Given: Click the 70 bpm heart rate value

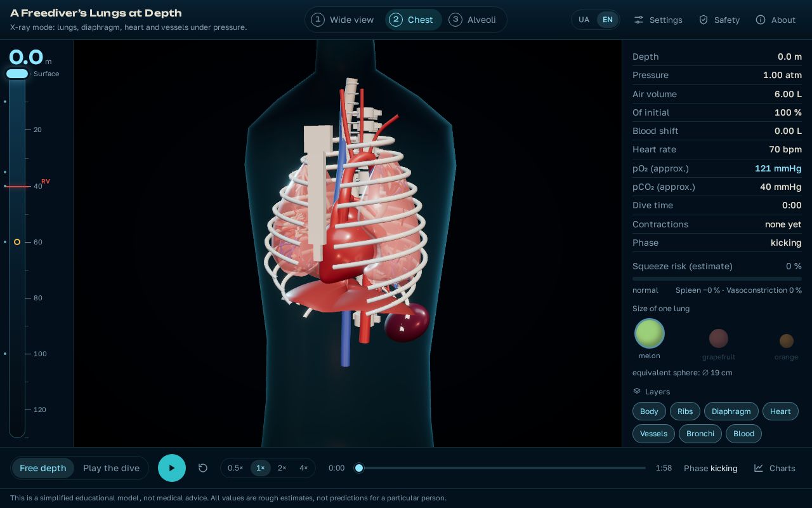Looking at the screenshot, I should click(785, 149).
